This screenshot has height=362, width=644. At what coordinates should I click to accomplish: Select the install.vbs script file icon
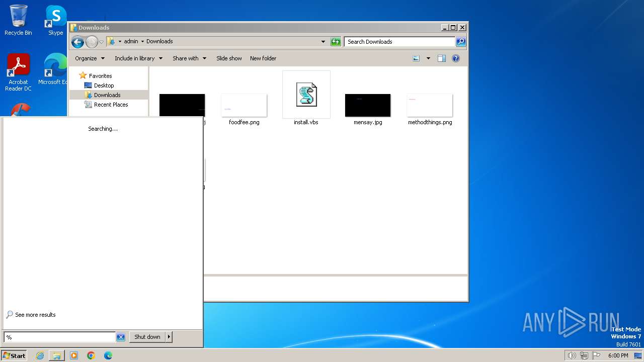pyautogui.click(x=306, y=94)
